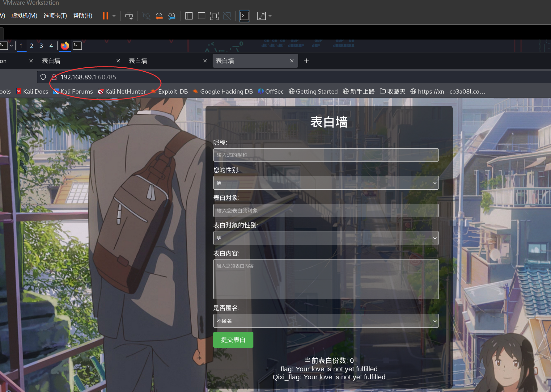Enter full screen mode icon
Image resolution: width=551 pixels, height=392 pixels.
pos(214,16)
